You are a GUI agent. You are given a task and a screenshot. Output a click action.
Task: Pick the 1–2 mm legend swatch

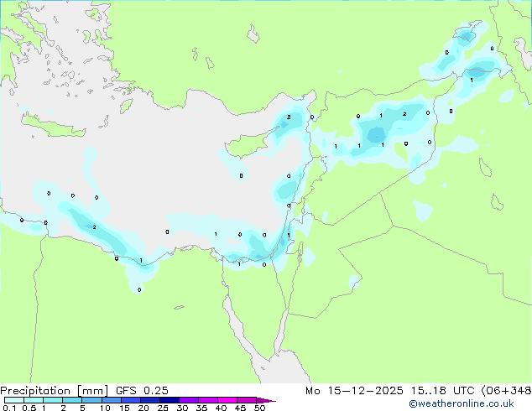53,400
